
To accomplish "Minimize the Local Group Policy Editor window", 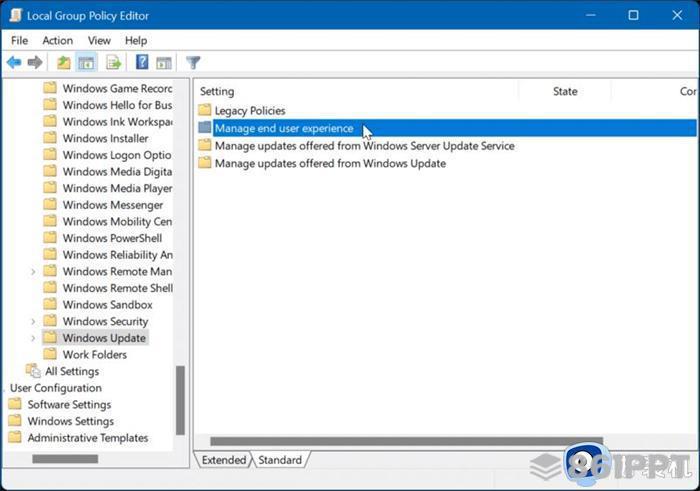I will 591,15.
